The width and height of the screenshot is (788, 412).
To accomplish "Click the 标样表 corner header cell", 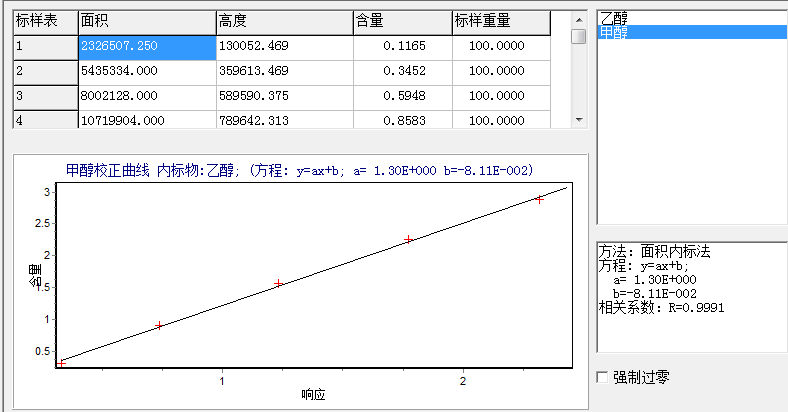I will coord(44,21).
